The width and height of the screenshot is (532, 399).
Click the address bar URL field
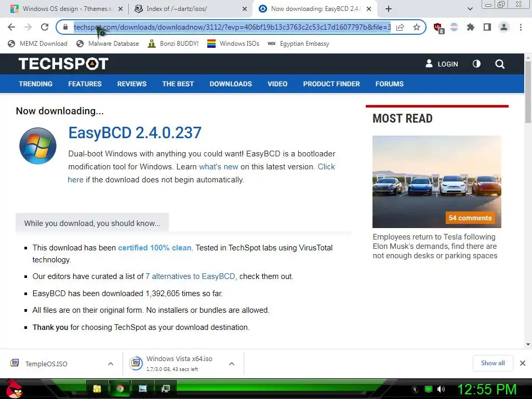[232, 27]
